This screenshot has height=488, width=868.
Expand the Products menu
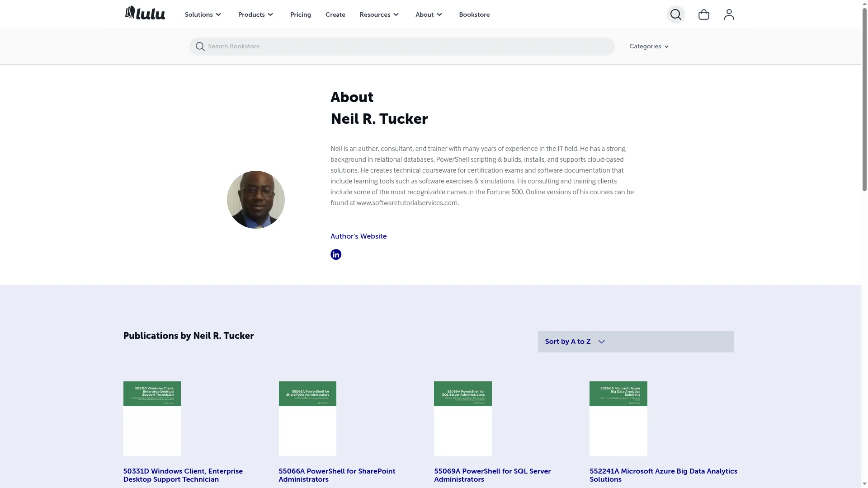256,14
